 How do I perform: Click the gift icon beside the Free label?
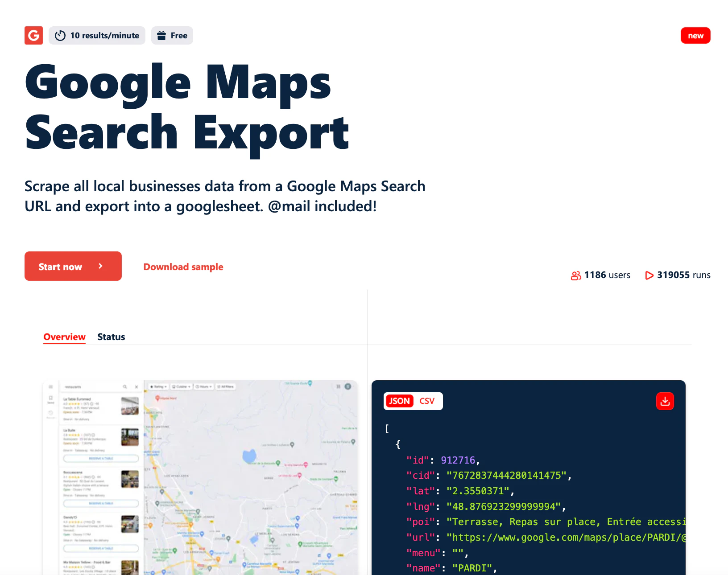[x=161, y=35]
